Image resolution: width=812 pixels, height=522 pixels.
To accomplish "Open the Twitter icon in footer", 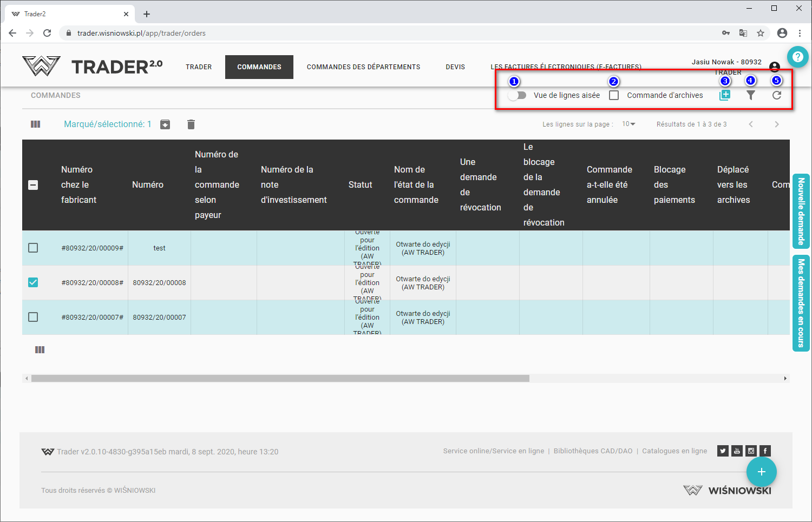I will coord(723,451).
